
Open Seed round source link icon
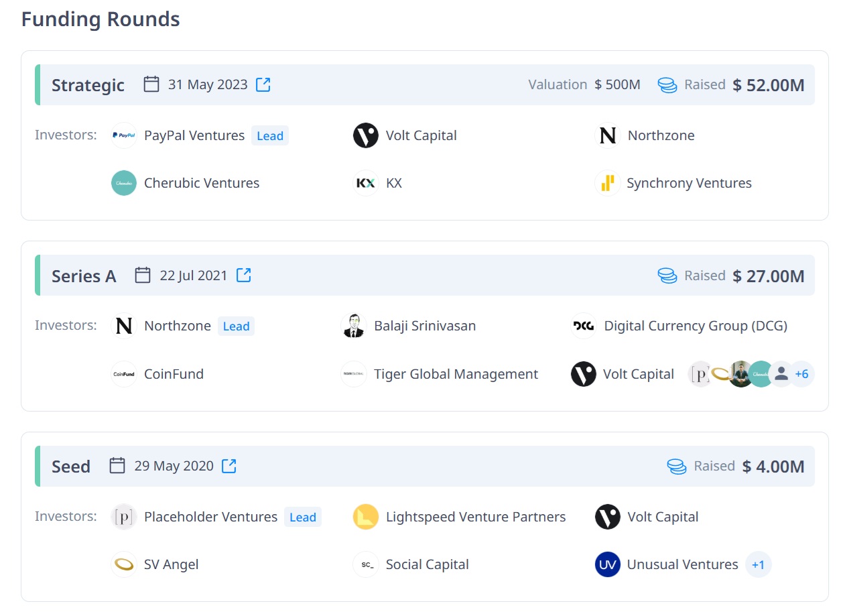click(229, 466)
